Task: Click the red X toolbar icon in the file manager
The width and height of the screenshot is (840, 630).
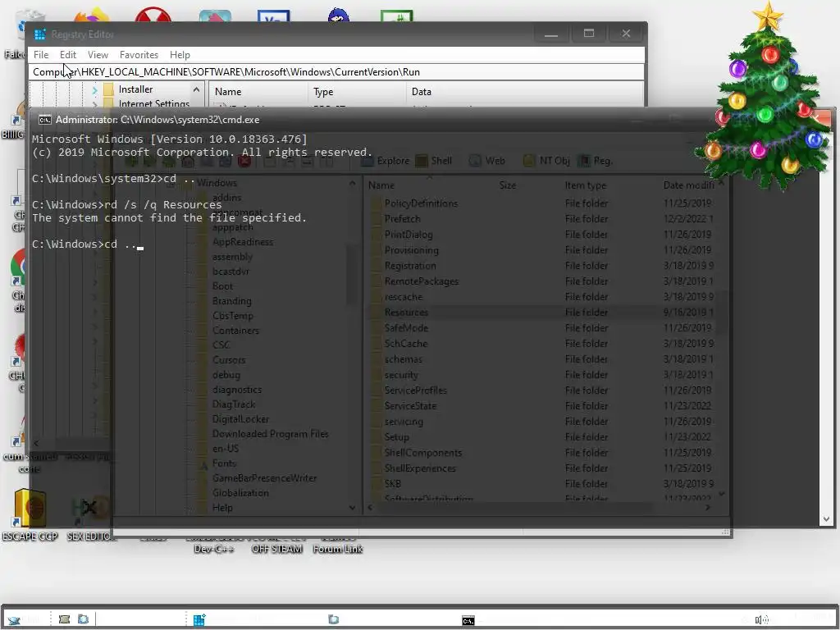Action: pyautogui.click(x=244, y=161)
